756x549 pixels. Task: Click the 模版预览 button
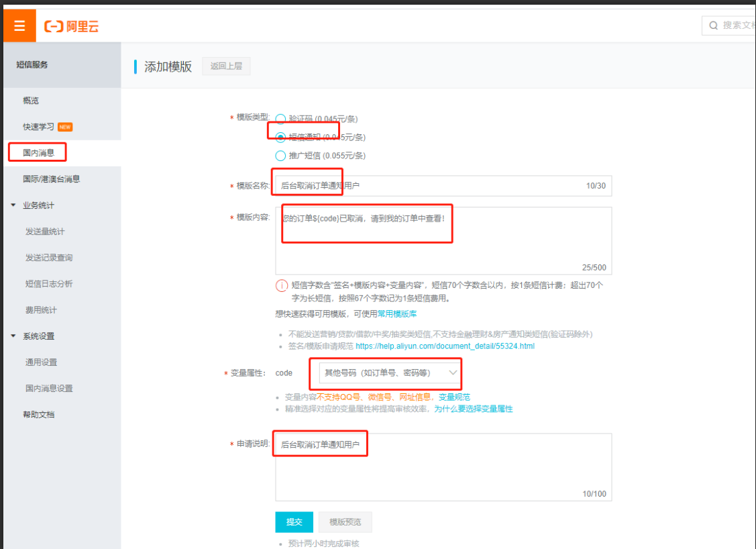345,522
